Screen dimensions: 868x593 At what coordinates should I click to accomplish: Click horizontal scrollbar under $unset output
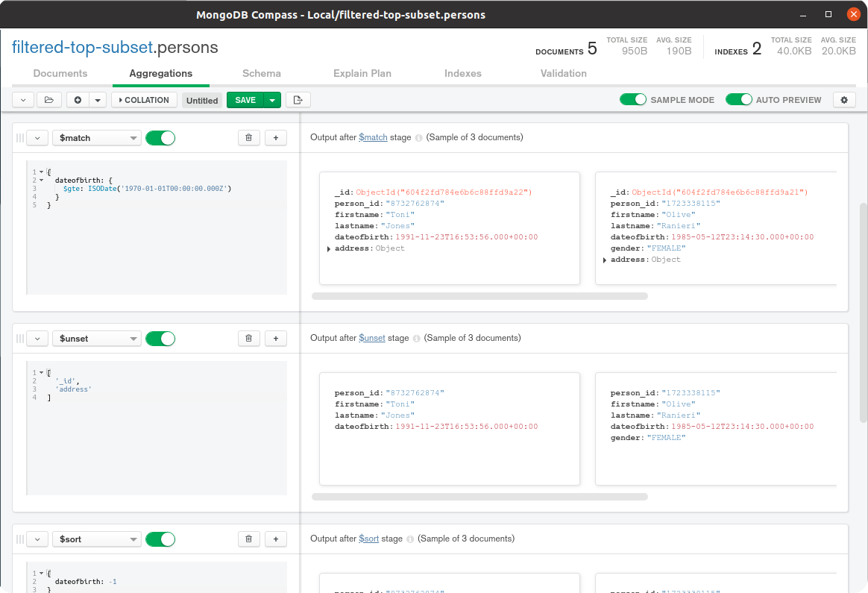coord(479,497)
